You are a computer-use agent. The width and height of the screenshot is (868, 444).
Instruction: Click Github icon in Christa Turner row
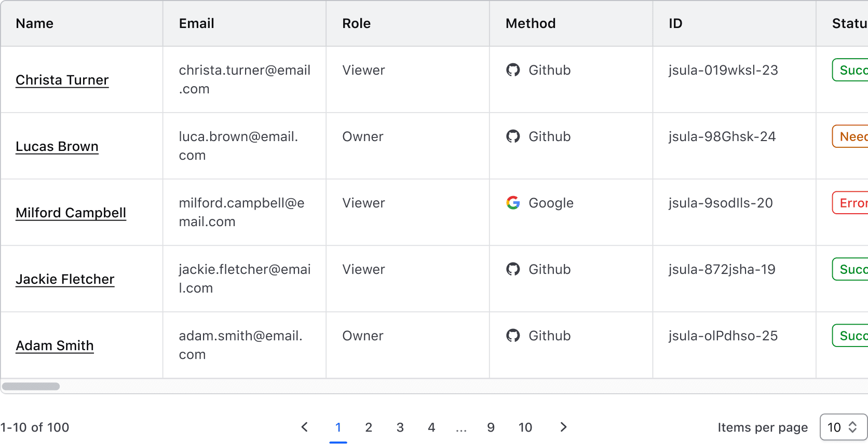(513, 70)
